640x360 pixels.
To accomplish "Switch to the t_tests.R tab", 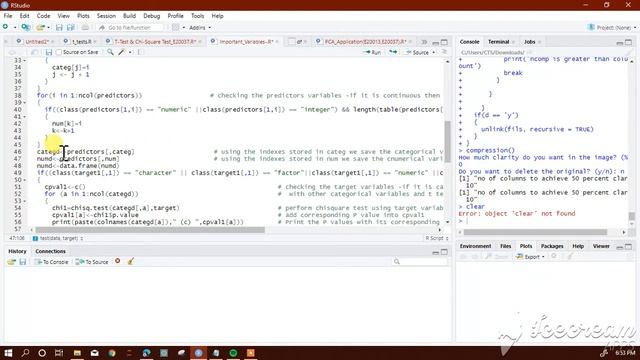I will [82, 42].
